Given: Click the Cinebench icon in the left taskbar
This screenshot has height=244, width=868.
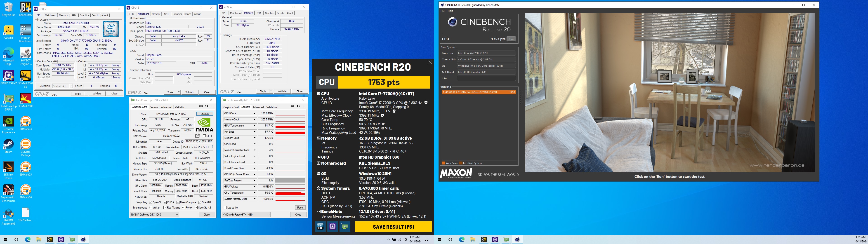Looking at the screenshot, I should click(83, 240).
